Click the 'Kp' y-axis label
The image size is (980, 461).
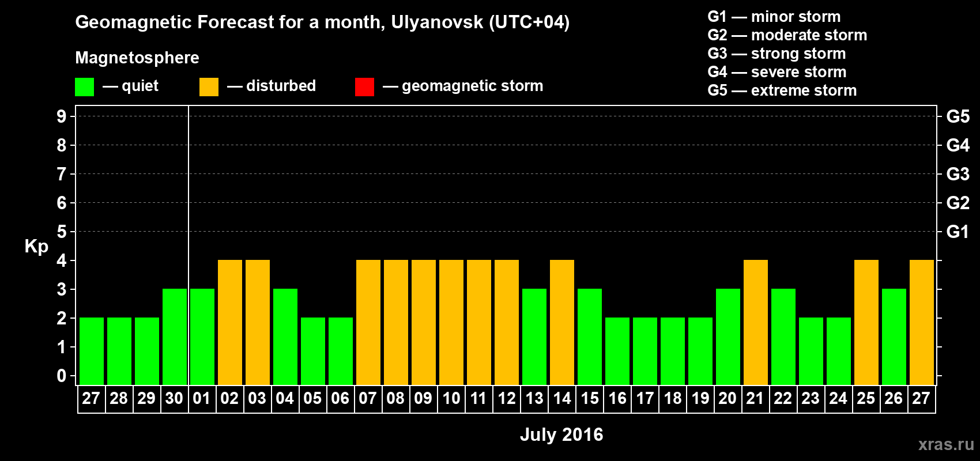(36, 247)
